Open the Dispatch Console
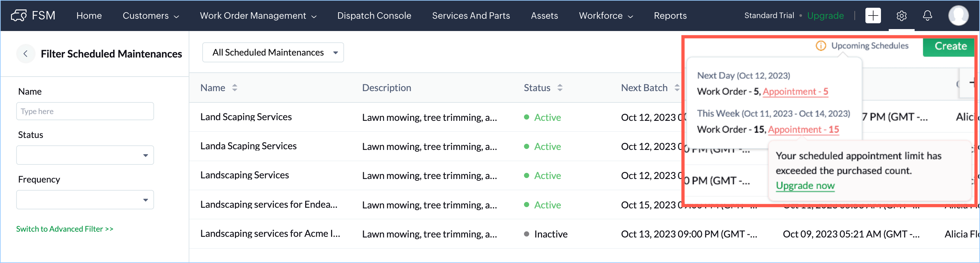Screen dimensions: 980x263 (374, 16)
